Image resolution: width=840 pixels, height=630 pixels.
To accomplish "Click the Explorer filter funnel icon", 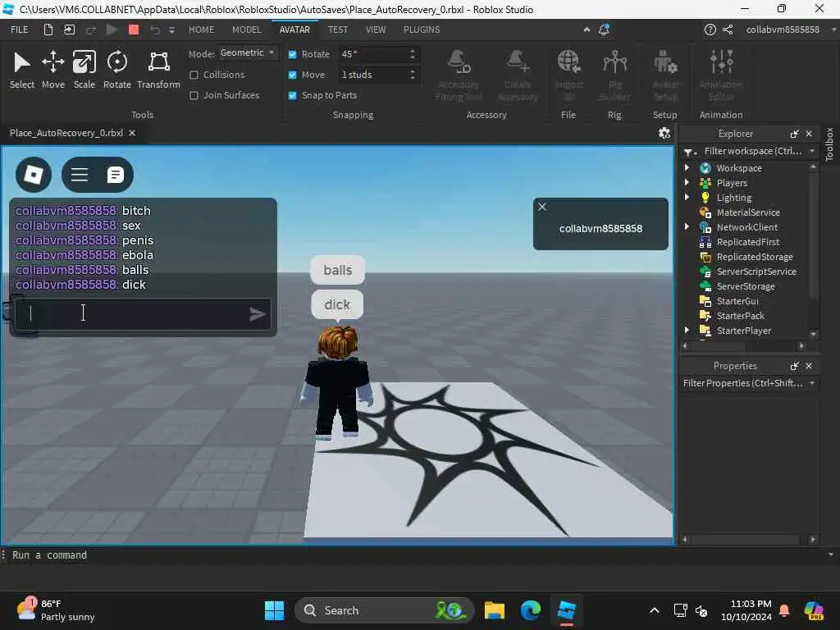I will pos(689,152).
